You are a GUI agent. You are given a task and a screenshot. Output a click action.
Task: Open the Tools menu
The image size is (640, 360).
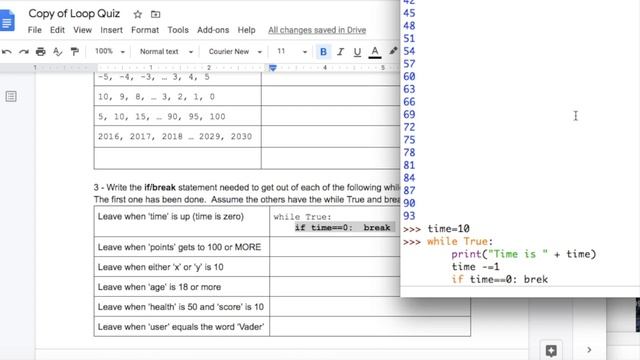(178, 30)
